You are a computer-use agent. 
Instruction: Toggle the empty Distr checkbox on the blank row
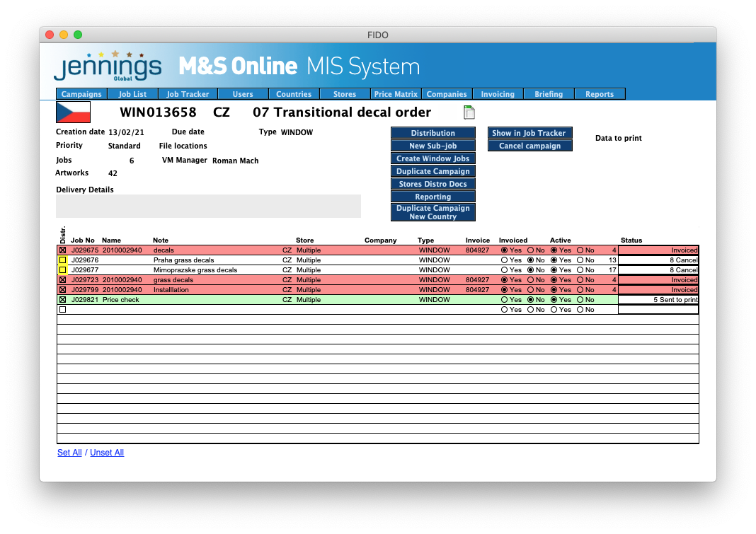62,309
